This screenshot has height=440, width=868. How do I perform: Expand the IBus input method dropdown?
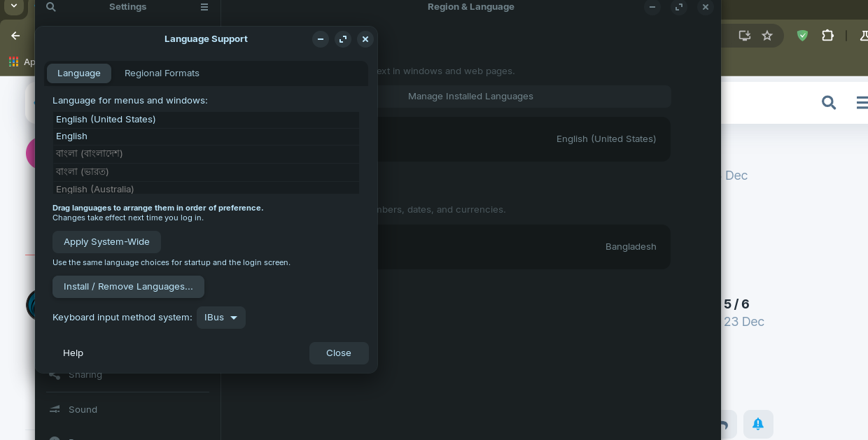pyautogui.click(x=220, y=318)
